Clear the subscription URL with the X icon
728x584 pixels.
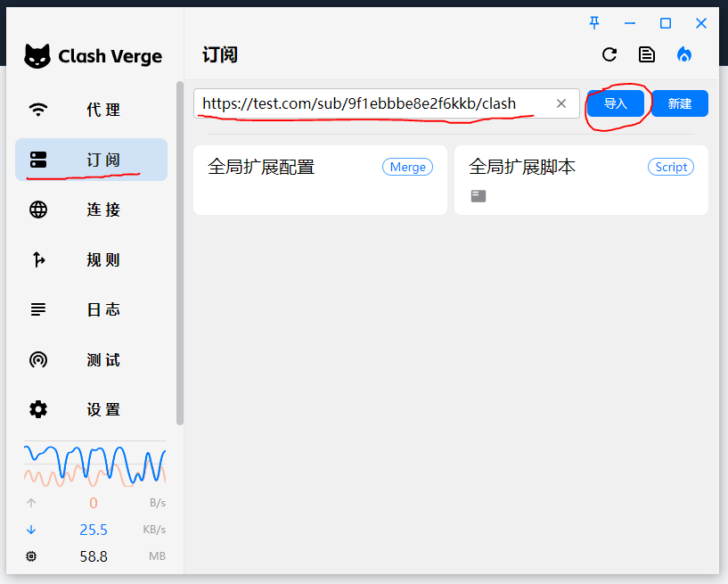click(x=561, y=103)
